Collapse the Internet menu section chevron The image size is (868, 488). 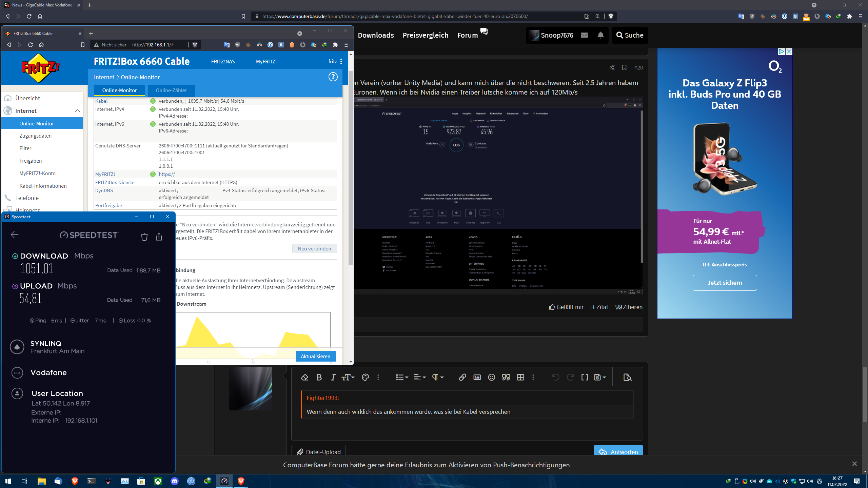77,111
